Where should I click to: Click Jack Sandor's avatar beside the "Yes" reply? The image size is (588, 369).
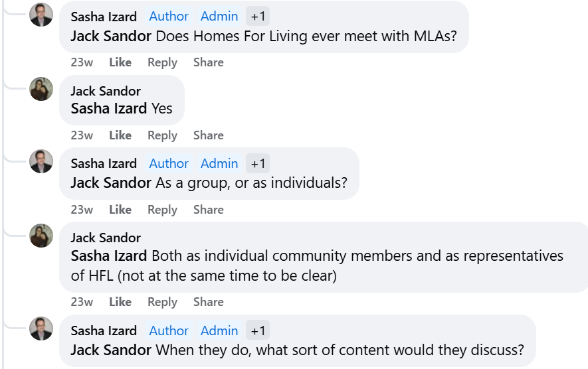tap(41, 89)
